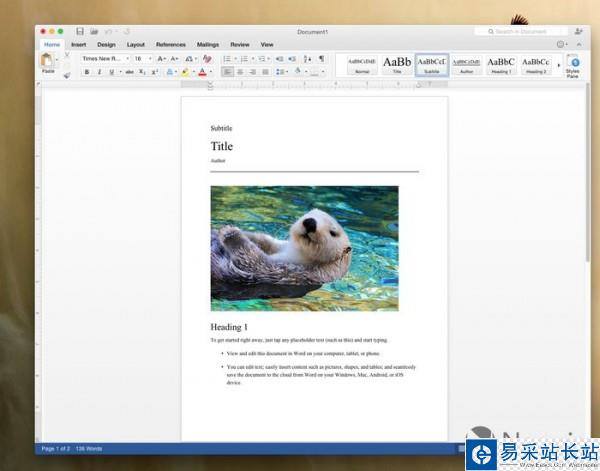600x471 pixels.
Task: Open the Styles Pane
Action: [x=573, y=66]
